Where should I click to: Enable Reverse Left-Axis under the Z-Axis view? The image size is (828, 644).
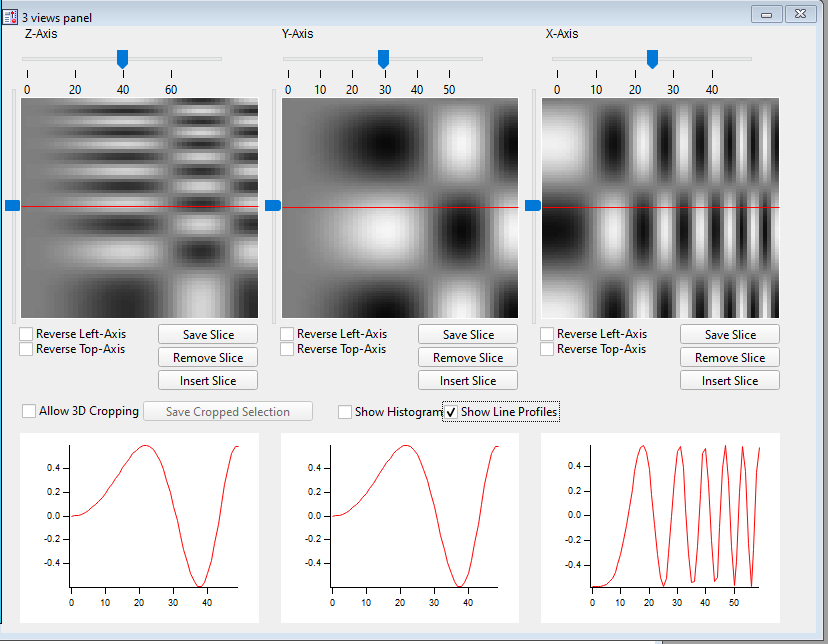tap(25, 334)
